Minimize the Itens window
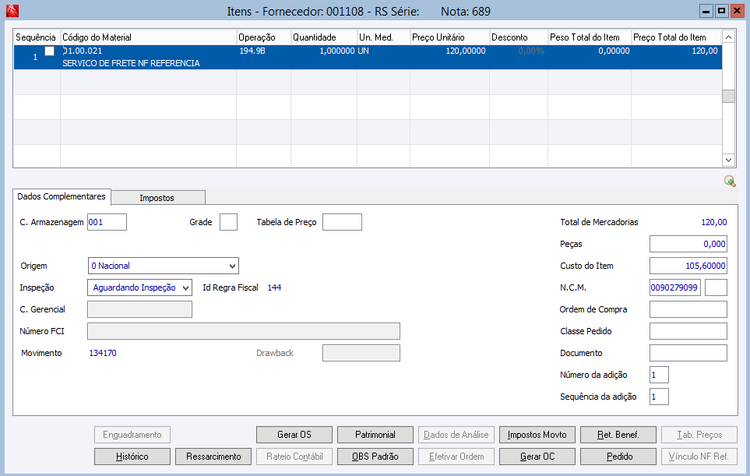Image resolution: width=750 pixels, height=476 pixels. click(706, 11)
